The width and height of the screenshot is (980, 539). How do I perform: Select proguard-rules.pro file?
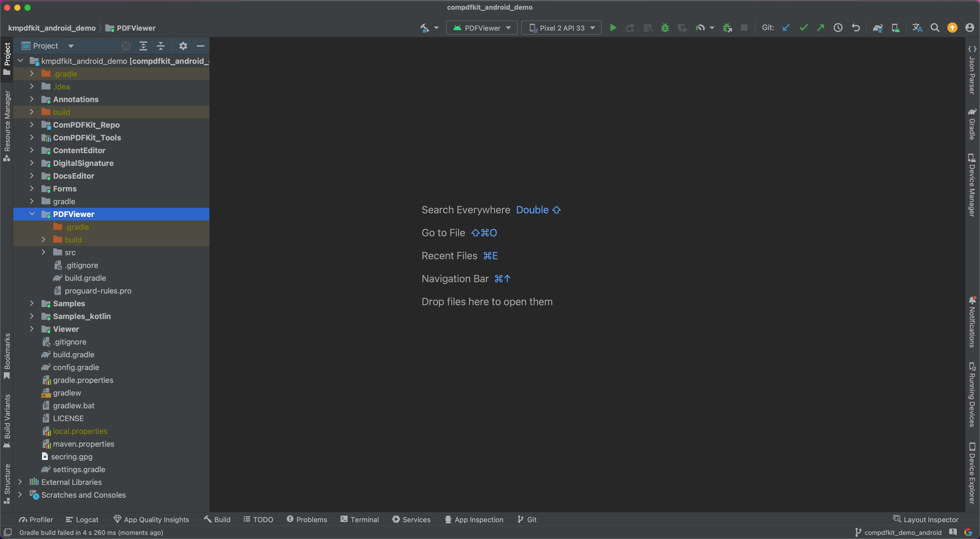pyautogui.click(x=98, y=291)
